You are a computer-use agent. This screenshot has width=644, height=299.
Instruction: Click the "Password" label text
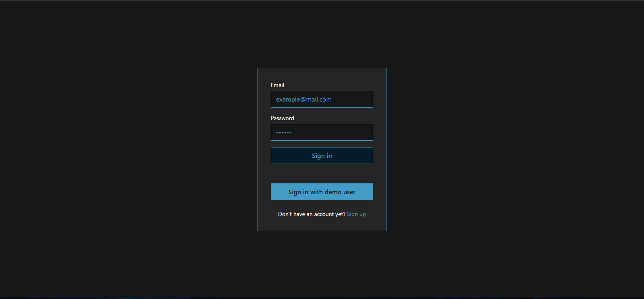tap(282, 118)
